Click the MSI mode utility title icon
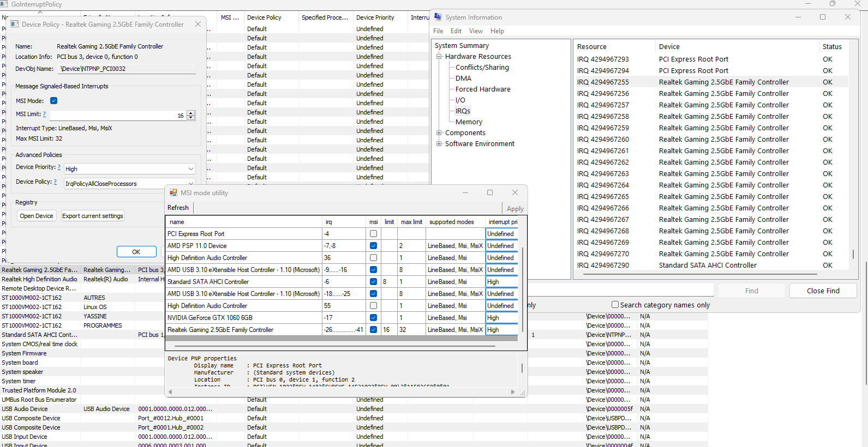The image size is (868, 447). click(x=173, y=192)
